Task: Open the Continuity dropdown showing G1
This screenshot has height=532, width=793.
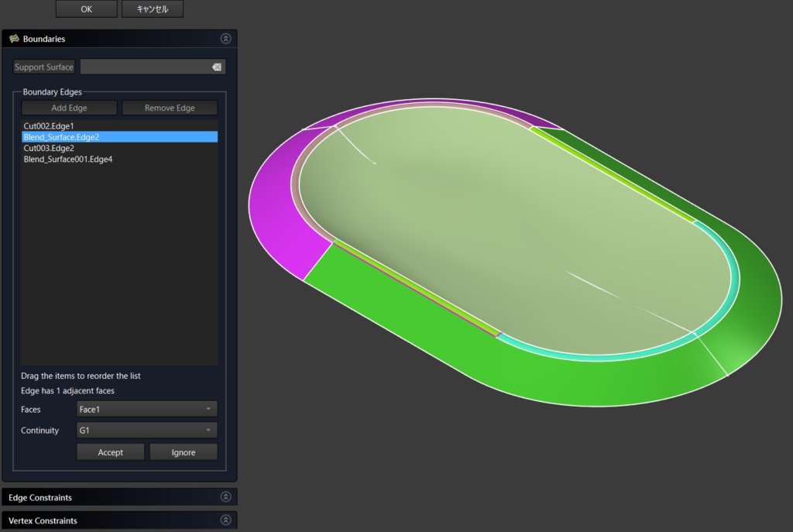Action: (146, 431)
